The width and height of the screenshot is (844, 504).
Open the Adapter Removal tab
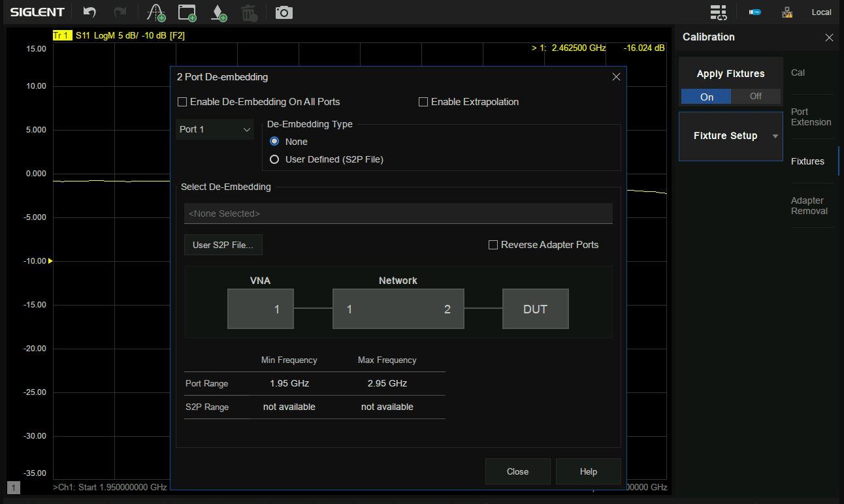(809, 206)
